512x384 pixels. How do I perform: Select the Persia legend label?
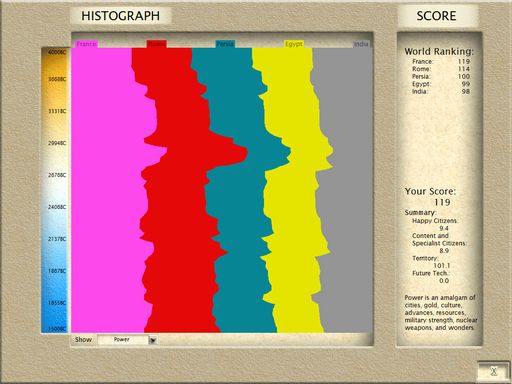coord(225,44)
